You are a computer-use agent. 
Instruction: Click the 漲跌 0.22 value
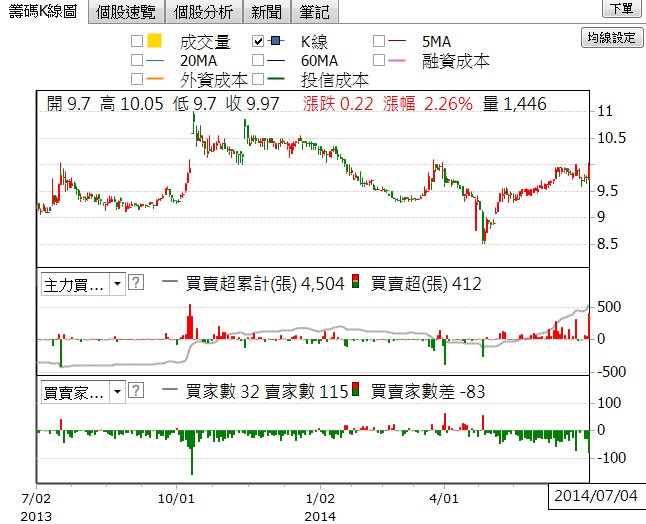[x=338, y=104]
